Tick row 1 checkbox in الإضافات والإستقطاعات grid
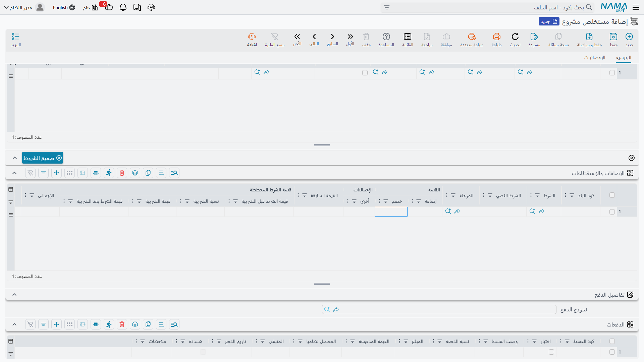Viewport: 644px width, 362px height. point(612,212)
